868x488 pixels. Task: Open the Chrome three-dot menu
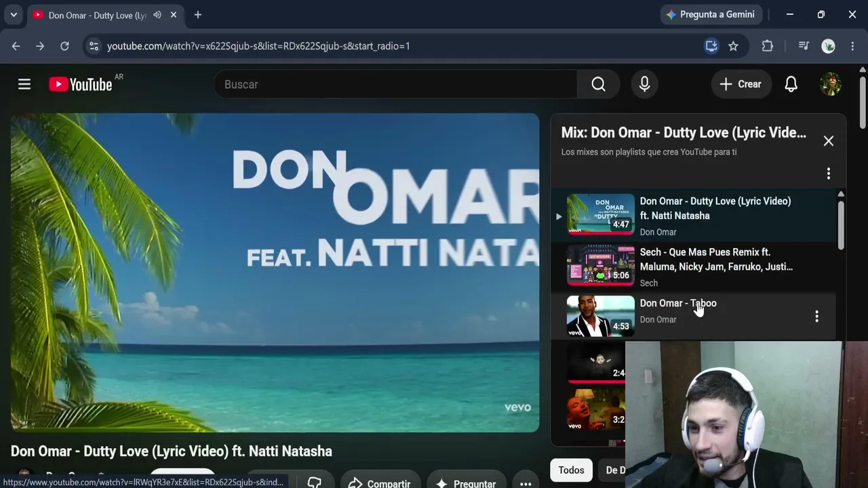coord(852,46)
